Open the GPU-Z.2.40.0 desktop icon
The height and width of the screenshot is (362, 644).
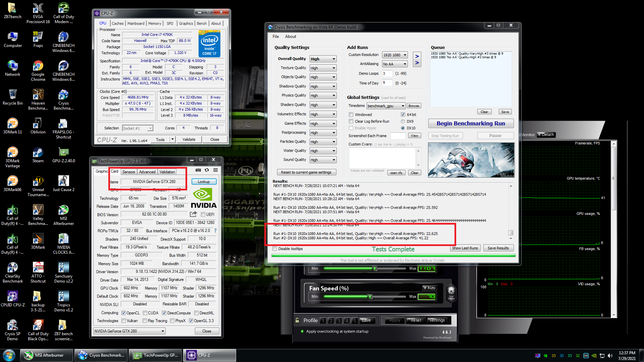[63, 155]
